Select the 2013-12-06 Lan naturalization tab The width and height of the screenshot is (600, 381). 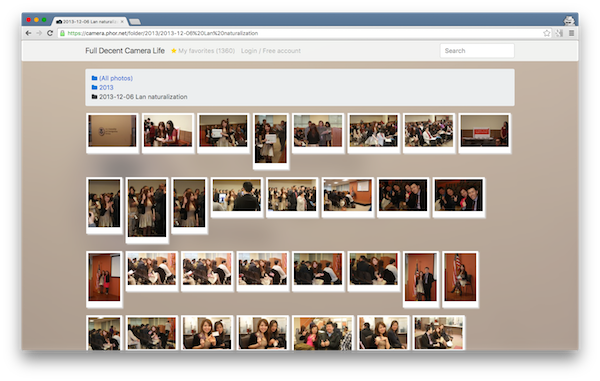click(90, 22)
